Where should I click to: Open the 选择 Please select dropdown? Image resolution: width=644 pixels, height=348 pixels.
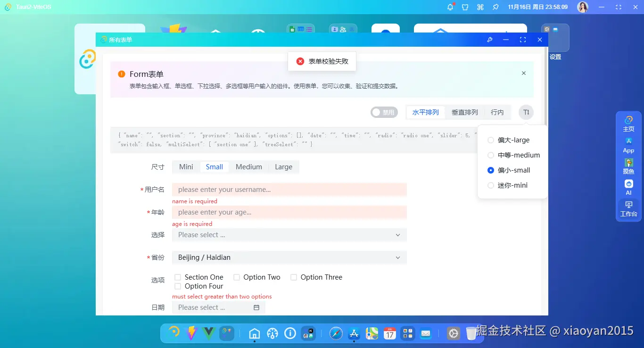coord(289,235)
